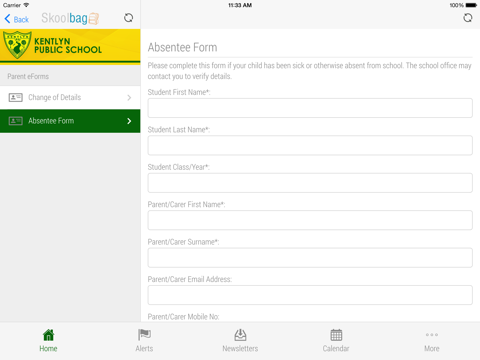The height and width of the screenshot is (360, 480).
Task: Tap the Alerts flag icon
Action: [144, 335]
